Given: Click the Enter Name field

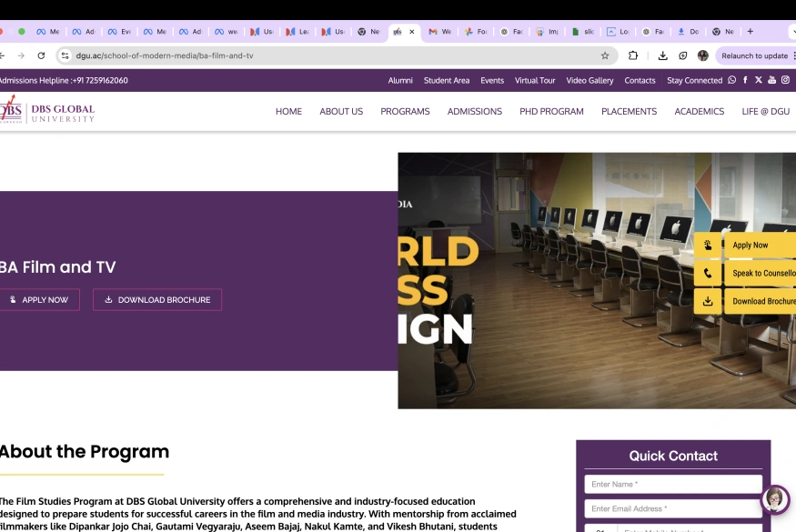Looking at the screenshot, I should pyautogui.click(x=673, y=485).
